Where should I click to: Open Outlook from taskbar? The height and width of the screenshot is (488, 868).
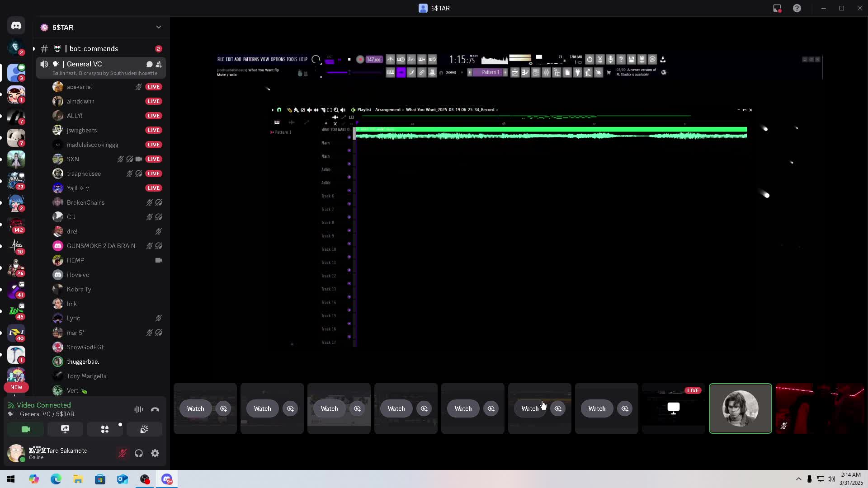[123, 479]
